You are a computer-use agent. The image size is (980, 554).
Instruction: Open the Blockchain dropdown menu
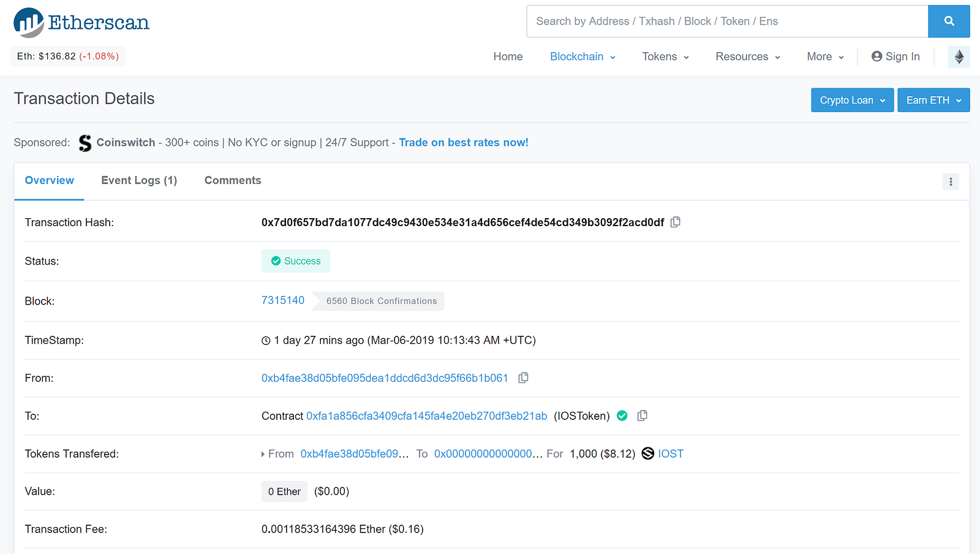click(582, 56)
